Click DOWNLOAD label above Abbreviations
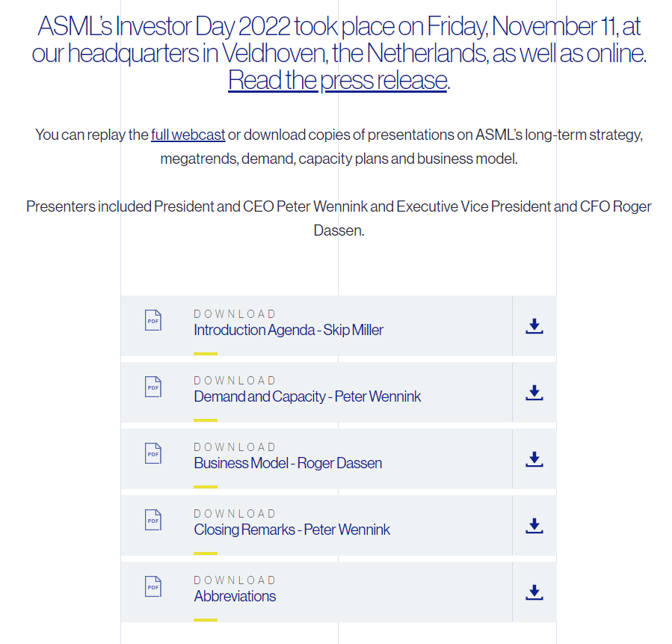 (235, 580)
